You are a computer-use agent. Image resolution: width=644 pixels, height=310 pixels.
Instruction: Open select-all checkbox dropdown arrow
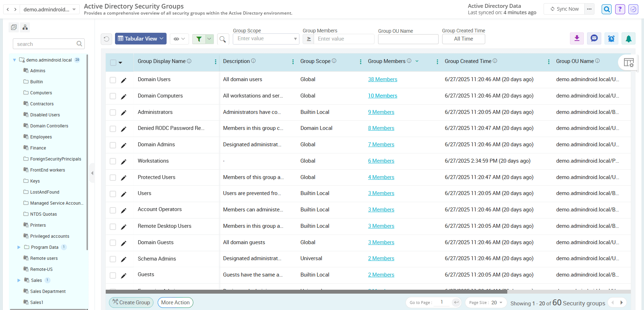pos(120,63)
